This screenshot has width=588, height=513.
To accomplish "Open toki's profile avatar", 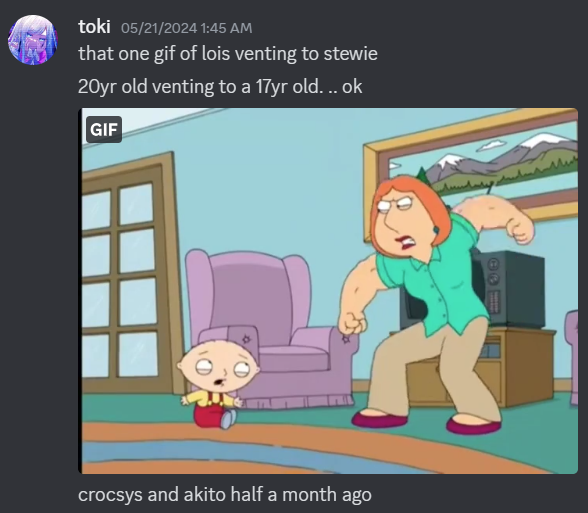I will coord(33,40).
